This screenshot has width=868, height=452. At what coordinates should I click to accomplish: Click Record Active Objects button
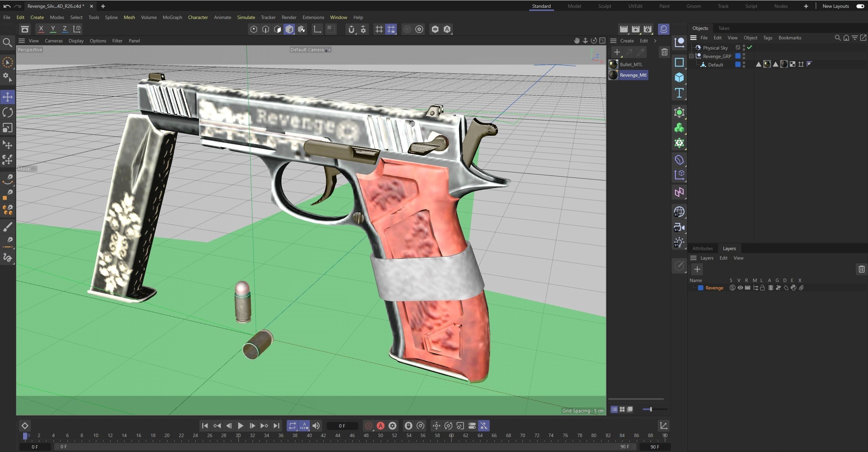click(369, 426)
